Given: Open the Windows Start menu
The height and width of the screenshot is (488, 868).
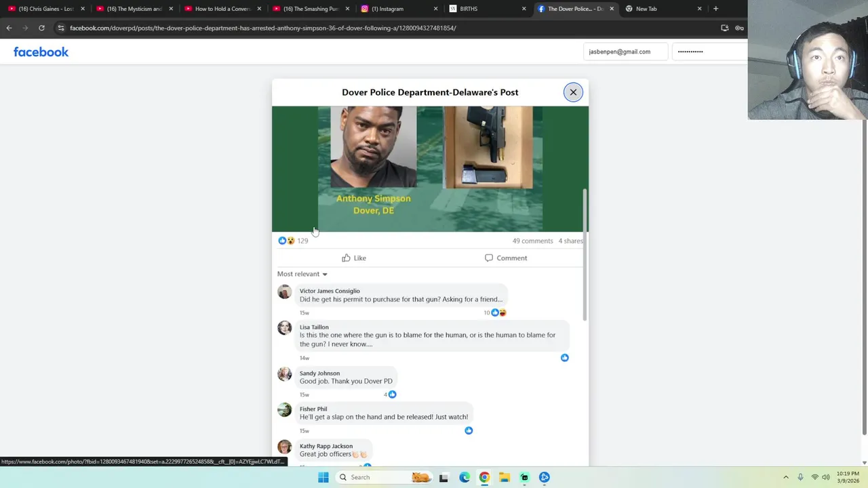Looking at the screenshot, I should pos(323,477).
